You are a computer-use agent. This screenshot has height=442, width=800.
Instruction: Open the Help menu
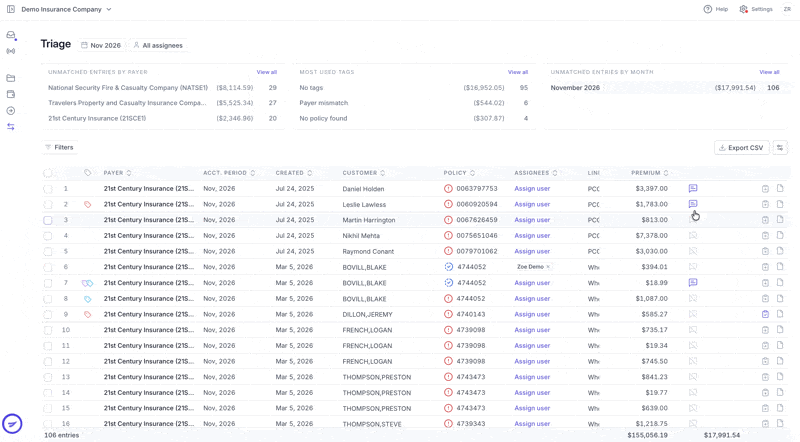click(x=716, y=9)
